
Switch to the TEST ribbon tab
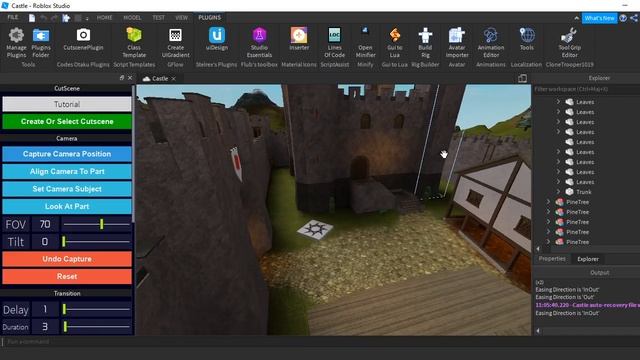(x=158, y=18)
